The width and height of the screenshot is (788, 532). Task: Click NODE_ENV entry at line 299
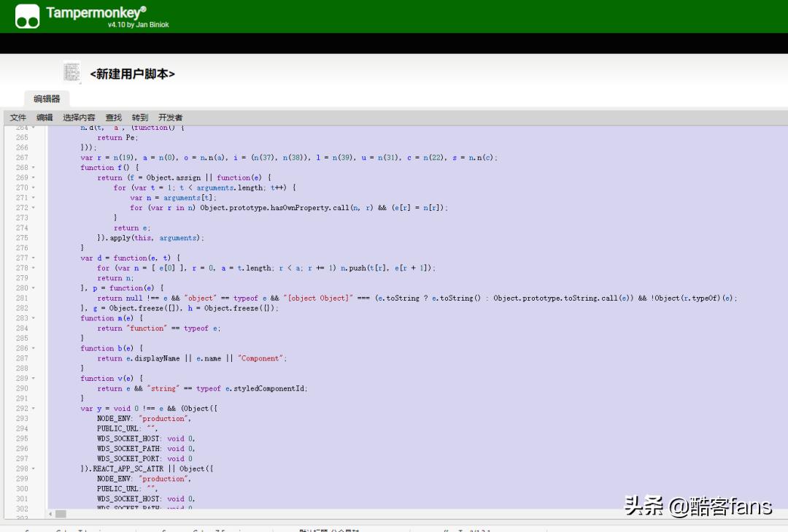point(144,479)
